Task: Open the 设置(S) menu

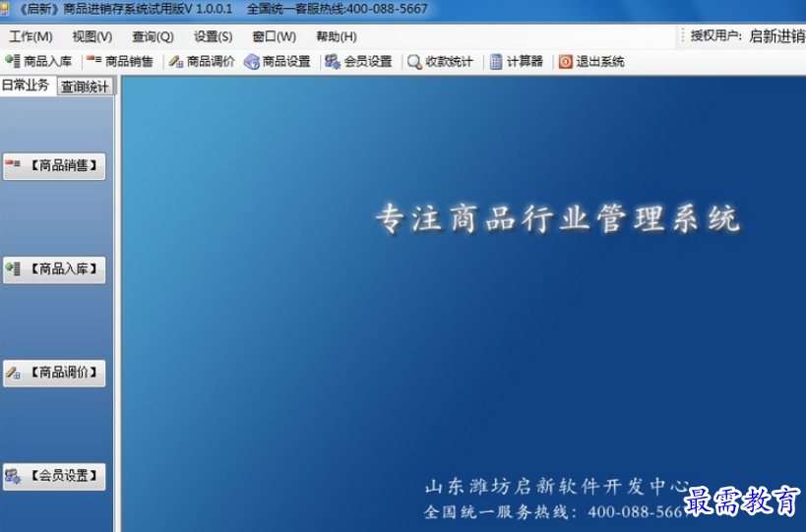Action: click(213, 36)
